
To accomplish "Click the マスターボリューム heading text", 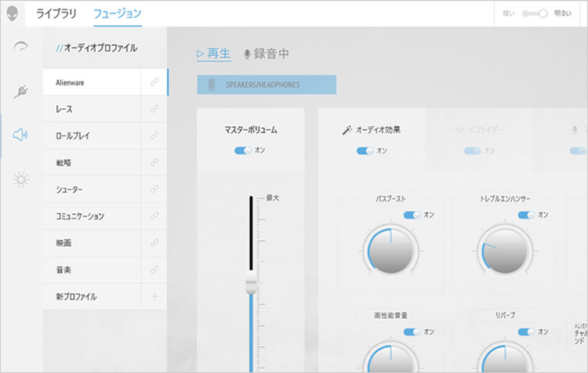I will click(x=251, y=130).
